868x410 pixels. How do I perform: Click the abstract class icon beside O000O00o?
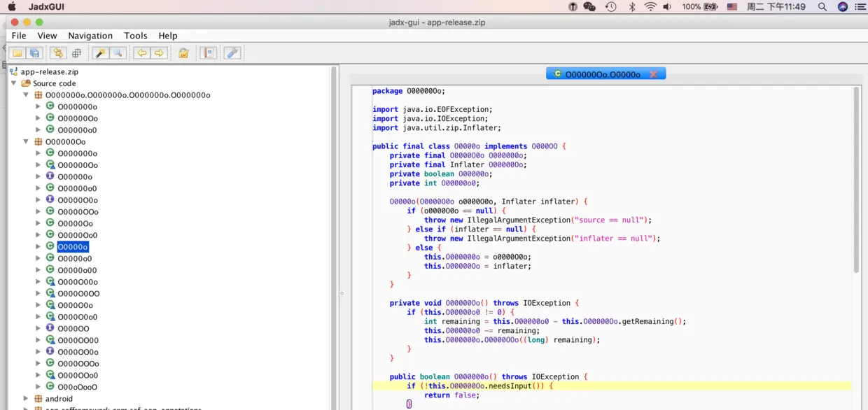point(50,281)
